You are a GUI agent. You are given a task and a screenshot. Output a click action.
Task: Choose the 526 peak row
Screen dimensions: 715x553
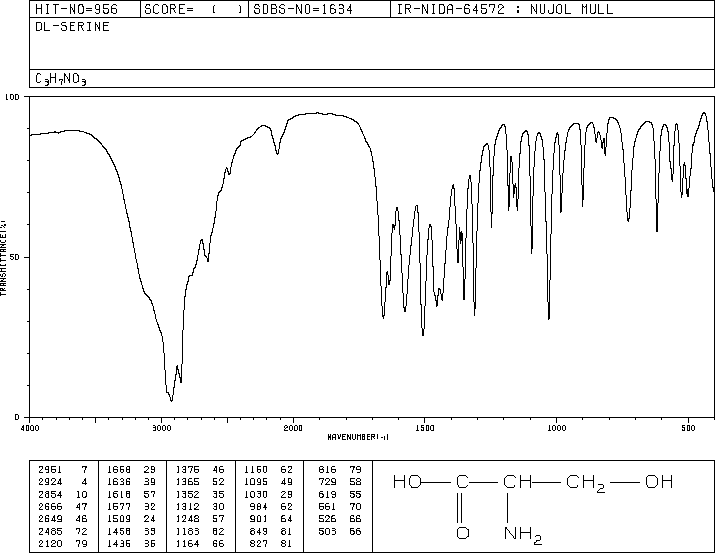coord(340,519)
